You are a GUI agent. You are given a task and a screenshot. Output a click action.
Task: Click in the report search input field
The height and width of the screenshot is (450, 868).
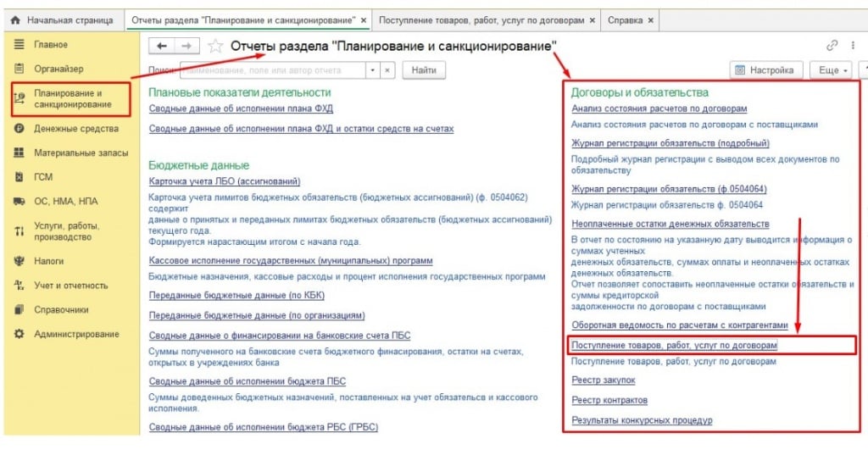[x=273, y=70]
